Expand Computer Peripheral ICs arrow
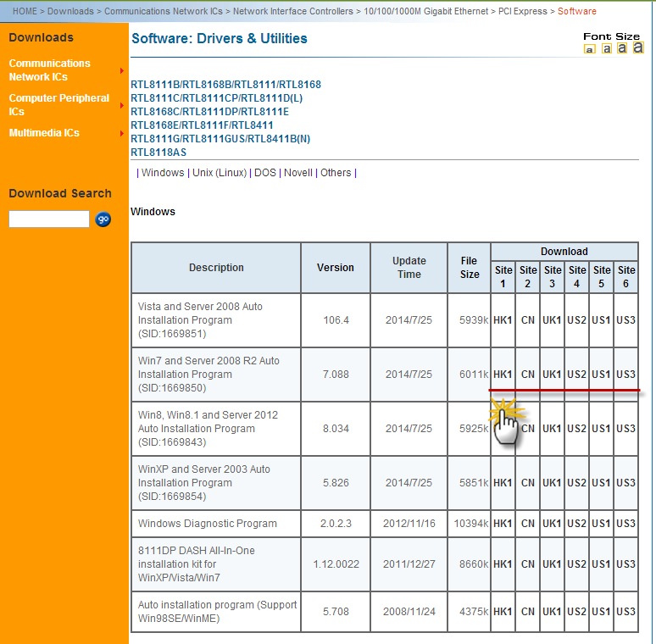This screenshot has height=644, width=656. [x=122, y=105]
